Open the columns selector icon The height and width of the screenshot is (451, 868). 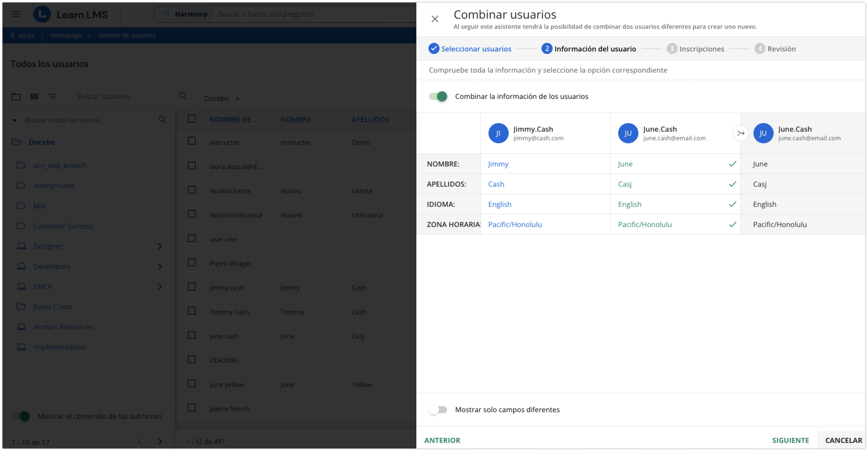click(x=34, y=97)
